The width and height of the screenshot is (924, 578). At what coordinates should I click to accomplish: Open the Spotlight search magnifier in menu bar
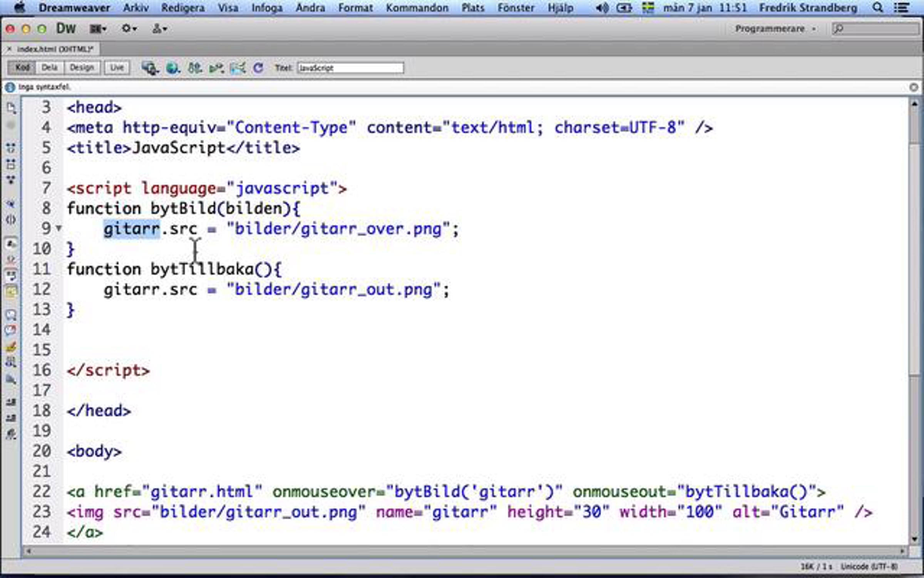[877, 8]
